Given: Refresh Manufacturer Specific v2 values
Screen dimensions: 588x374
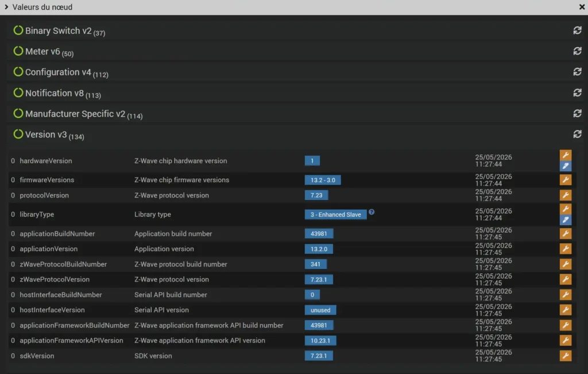Looking at the screenshot, I should pos(577,113).
